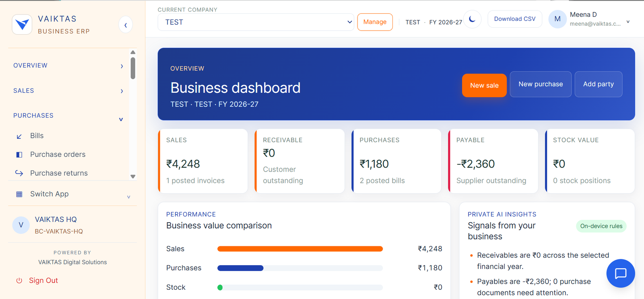Click FY 2026-27 text in header
644x299 pixels.
(446, 22)
